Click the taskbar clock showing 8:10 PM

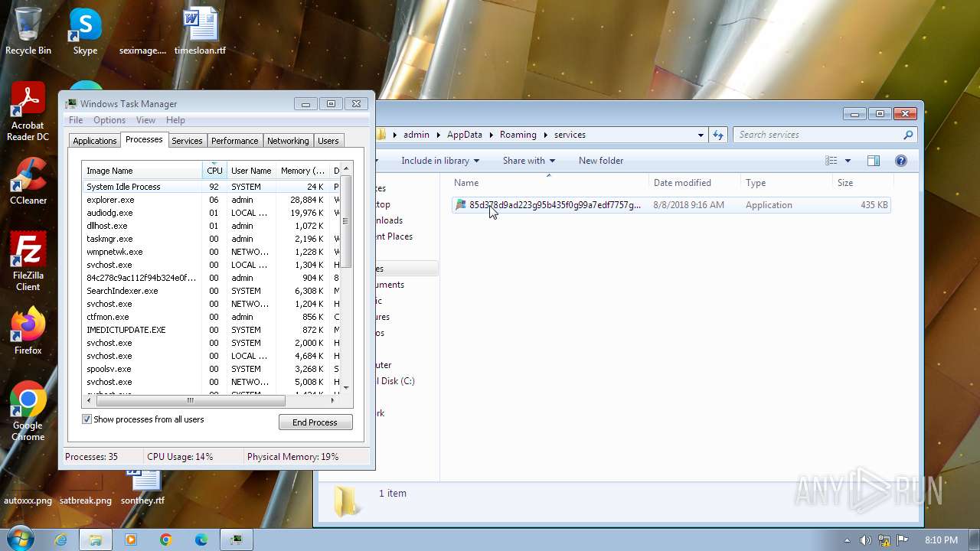[941, 540]
